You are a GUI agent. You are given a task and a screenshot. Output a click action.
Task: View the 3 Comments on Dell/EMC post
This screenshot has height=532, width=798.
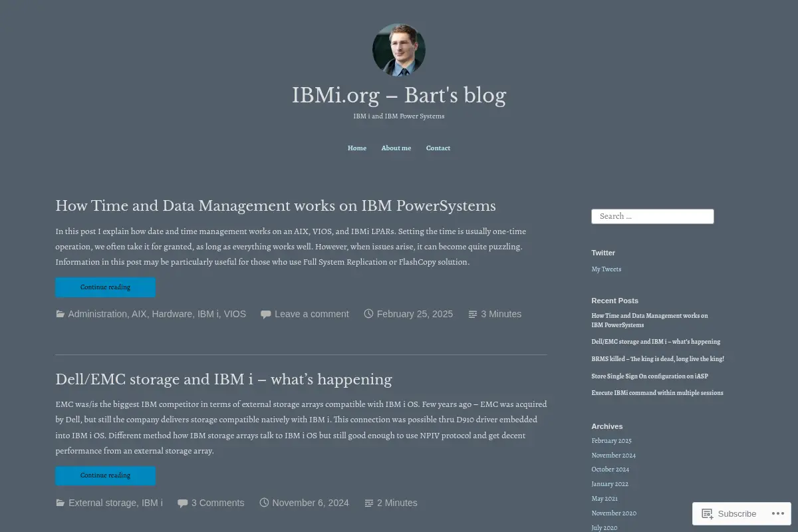pos(218,503)
